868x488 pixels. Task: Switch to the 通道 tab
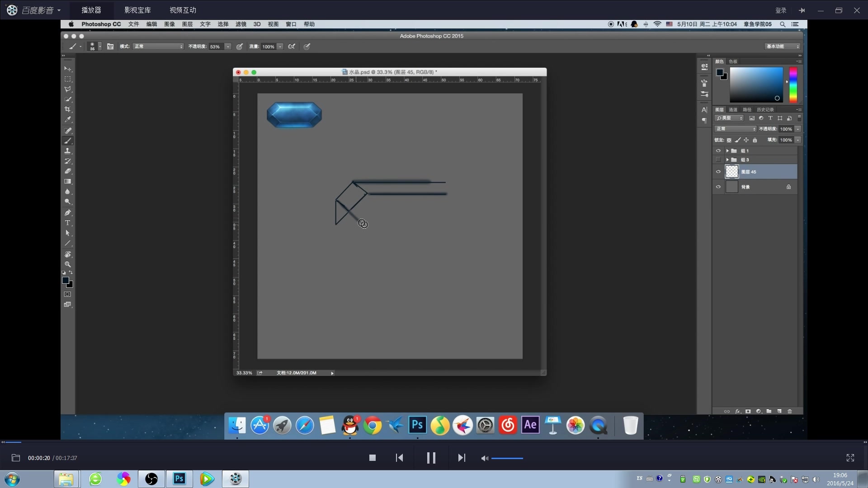click(733, 110)
